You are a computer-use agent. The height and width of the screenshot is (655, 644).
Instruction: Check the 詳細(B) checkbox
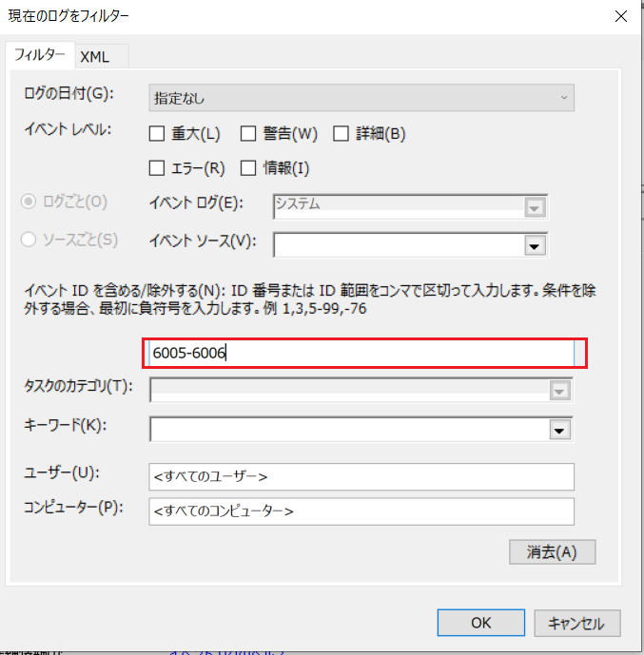point(341,134)
